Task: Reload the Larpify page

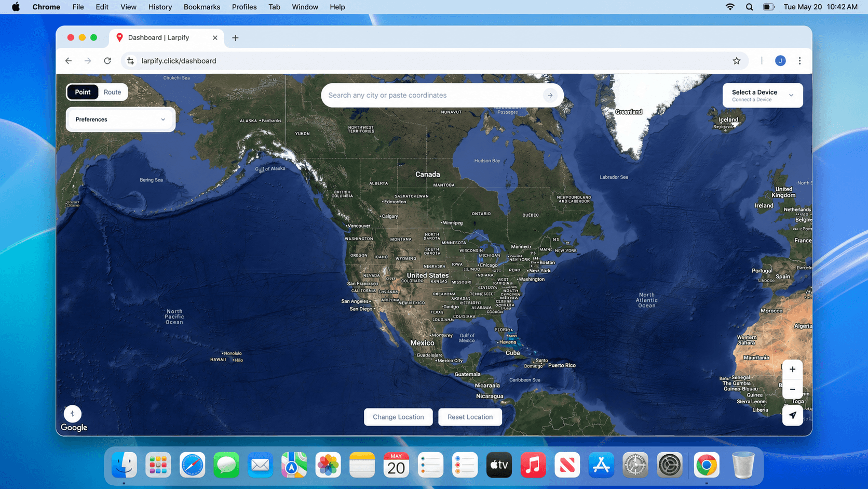Action: pos(107,61)
